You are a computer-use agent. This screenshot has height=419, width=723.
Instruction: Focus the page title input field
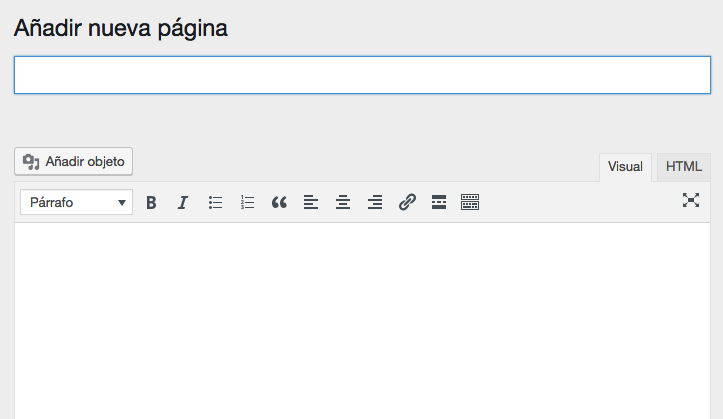pyautogui.click(x=362, y=75)
